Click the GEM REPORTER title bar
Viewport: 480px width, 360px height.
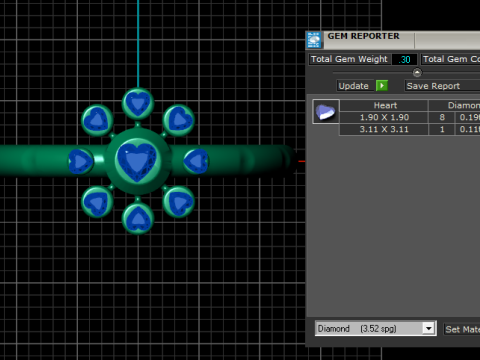pyautogui.click(x=393, y=40)
